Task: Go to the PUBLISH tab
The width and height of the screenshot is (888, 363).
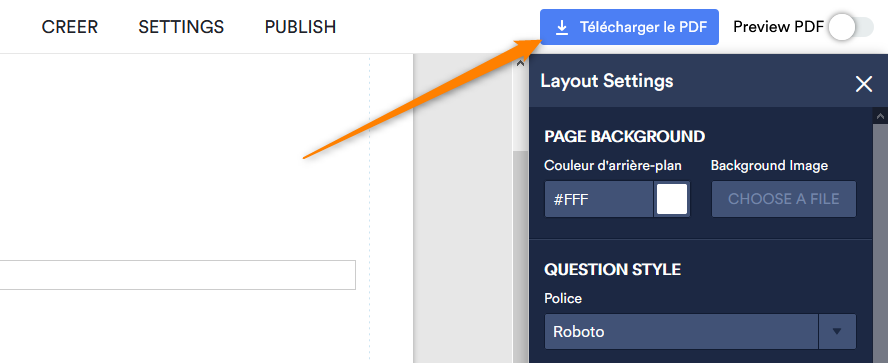Action: click(300, 27)
